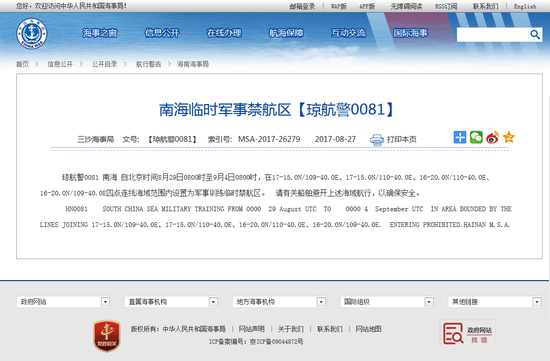Click the red party-government badge icon
The width and height of the screenshot is (550, 361).
[x=107, y=335]
